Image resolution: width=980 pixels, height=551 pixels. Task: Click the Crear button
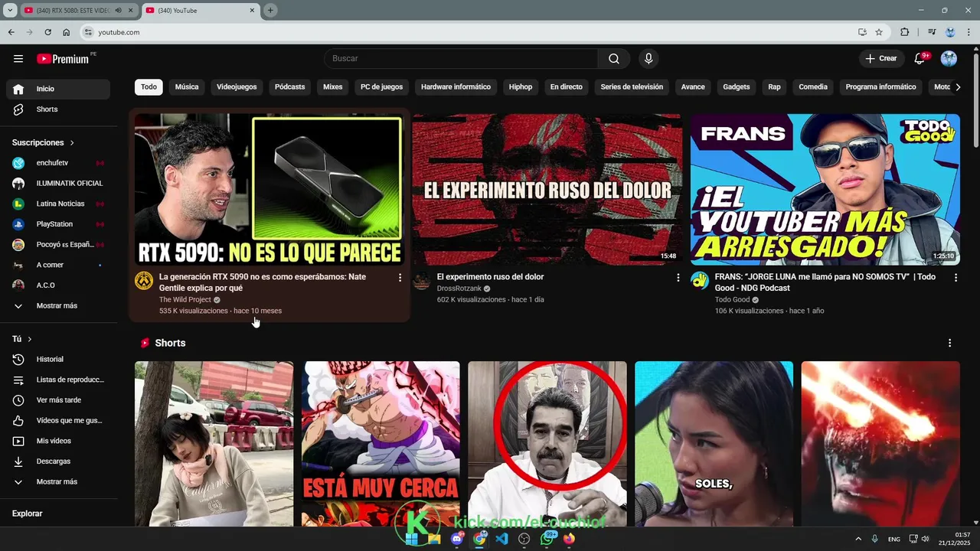[x=881, y=58]
